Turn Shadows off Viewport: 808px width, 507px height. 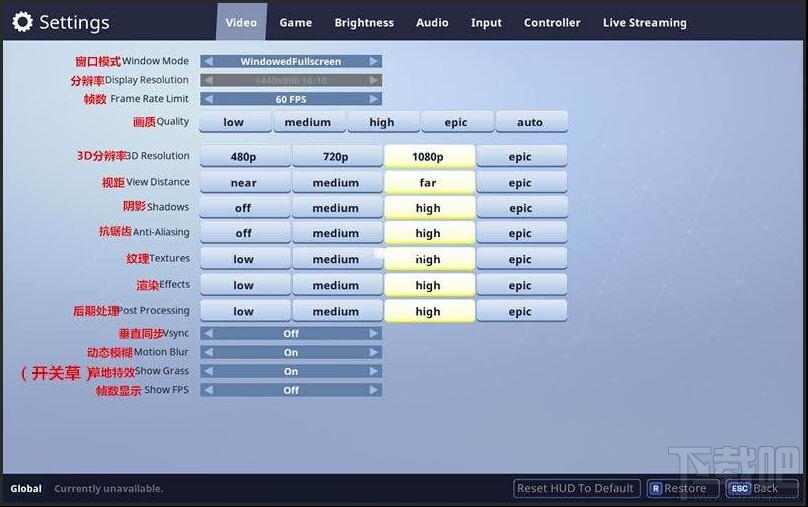tap(245, 208)
